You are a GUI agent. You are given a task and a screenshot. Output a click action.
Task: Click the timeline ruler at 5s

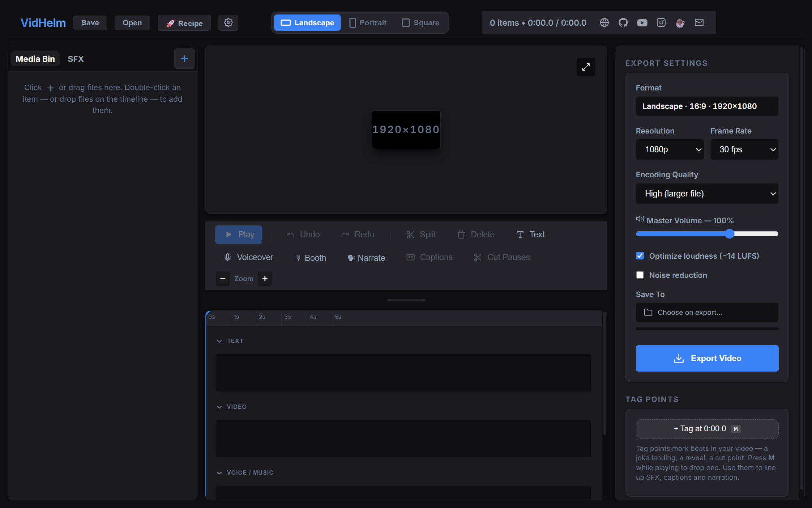tap(338, 317)
